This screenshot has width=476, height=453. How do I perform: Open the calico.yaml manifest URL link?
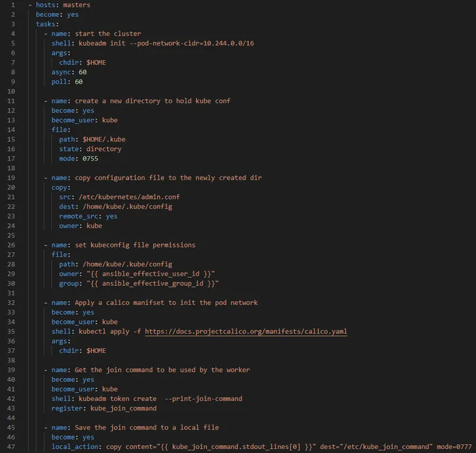click(246, 331)
